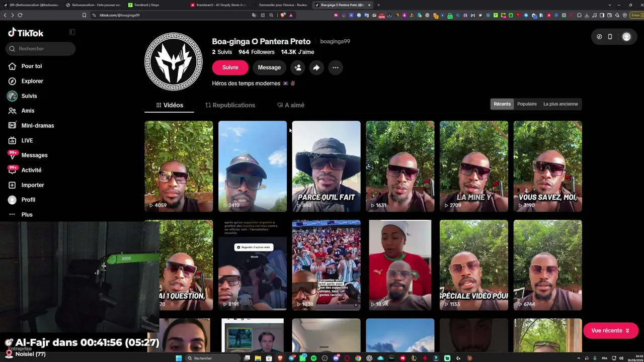Switch to the Republications tab
644x362 pixels.
coord(230,105)
